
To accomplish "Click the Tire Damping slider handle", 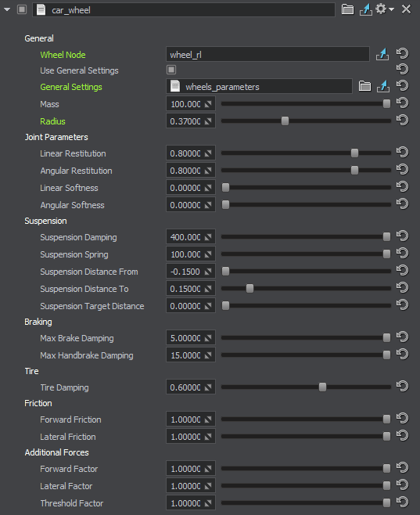I will pos(322,387).
